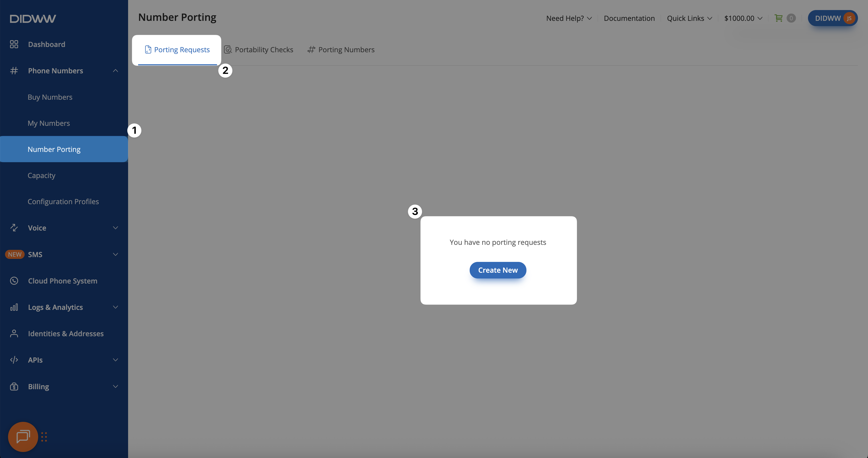Open the Documentation link

coord(629,18)
